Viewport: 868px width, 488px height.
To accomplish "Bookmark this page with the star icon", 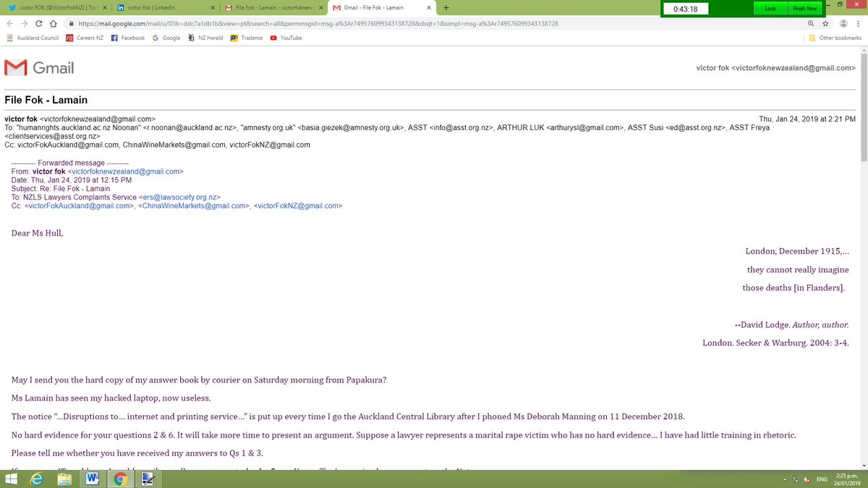I will click(825, 23).
